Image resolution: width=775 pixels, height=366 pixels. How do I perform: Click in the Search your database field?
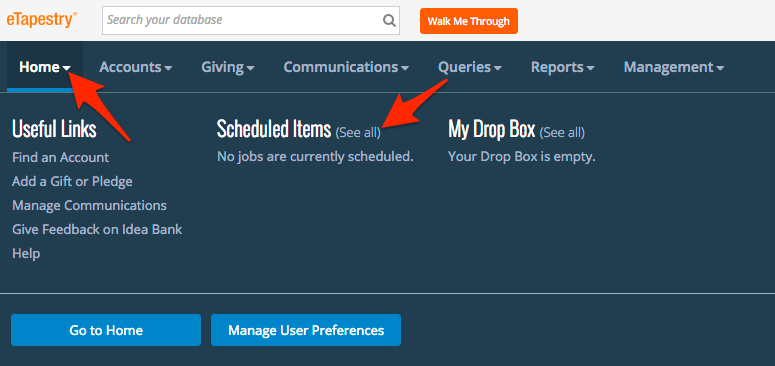tap(242, 20)
